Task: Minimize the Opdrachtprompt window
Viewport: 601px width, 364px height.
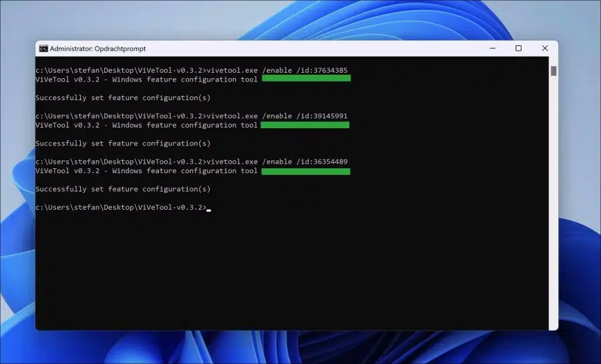Action: click(x=493, y=48)
